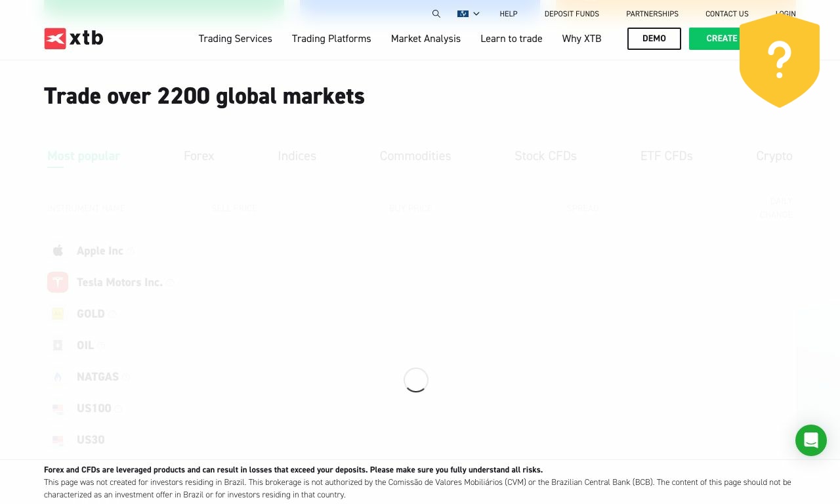Open the PARTNERSHIPS link
840x504 pixels.
(652, 14)
